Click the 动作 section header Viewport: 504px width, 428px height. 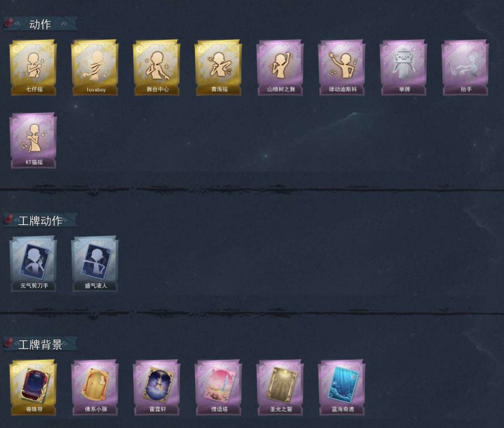coord(40,24)
